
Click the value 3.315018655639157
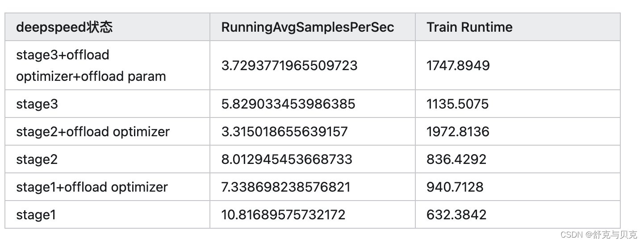(284, 132)
